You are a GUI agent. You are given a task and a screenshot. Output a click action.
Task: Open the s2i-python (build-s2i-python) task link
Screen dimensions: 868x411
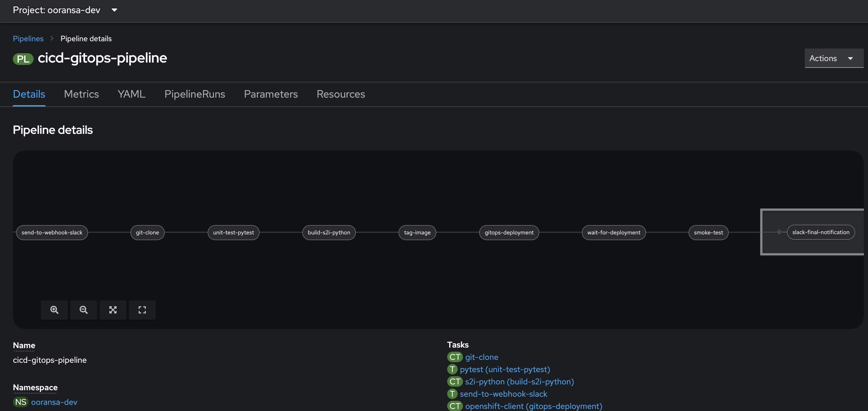click(519, 381)
